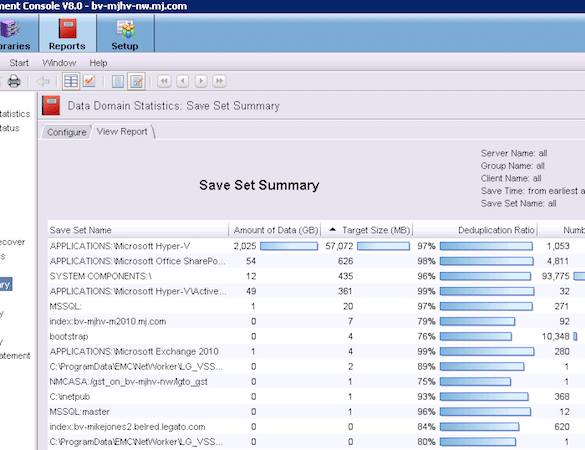
Task: Select index:bv-mikejones2.belred.legato.com row
Action: [316, 426]
